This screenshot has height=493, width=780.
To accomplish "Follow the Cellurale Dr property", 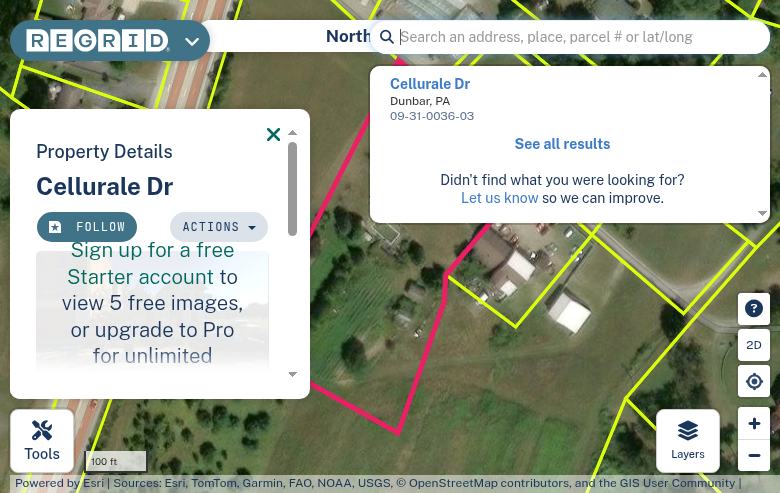I will pyautogui.click(x=87, y=227).
